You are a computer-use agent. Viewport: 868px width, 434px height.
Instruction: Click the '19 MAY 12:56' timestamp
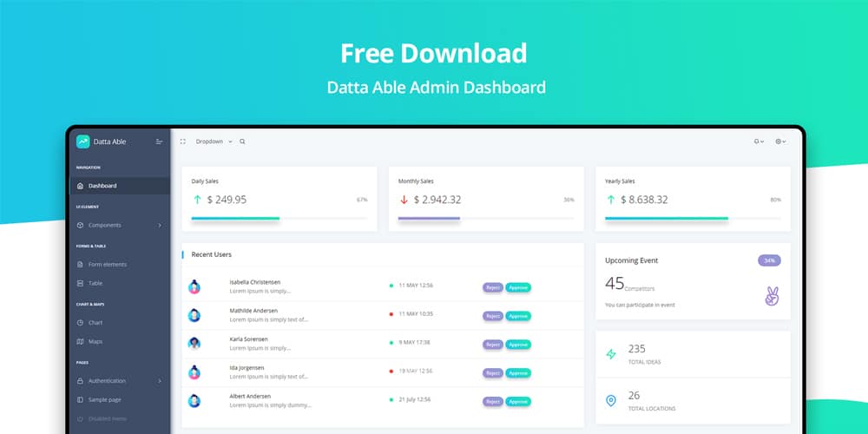pyautogui.click(x=416, y=371)
